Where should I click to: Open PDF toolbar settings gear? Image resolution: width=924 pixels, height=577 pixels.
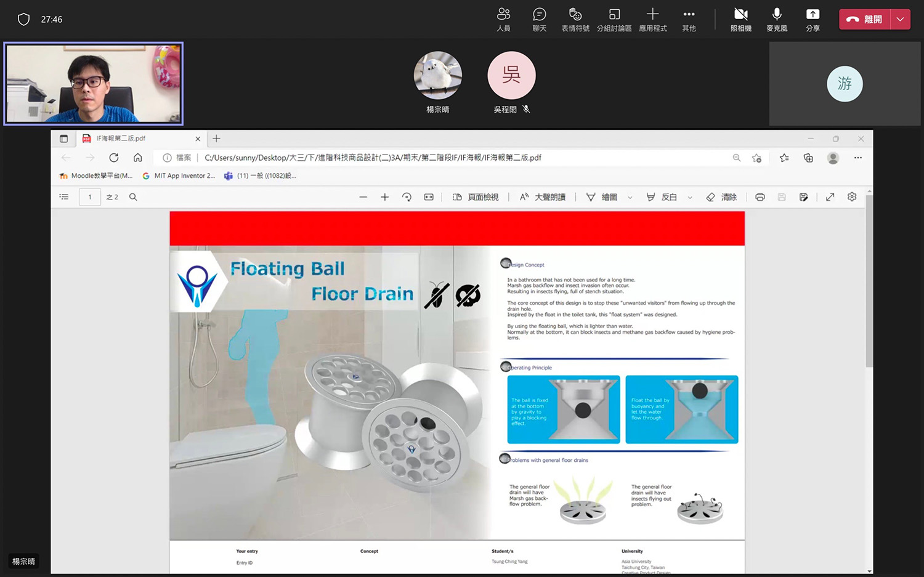pyautogui.click(x=852, y=197)
